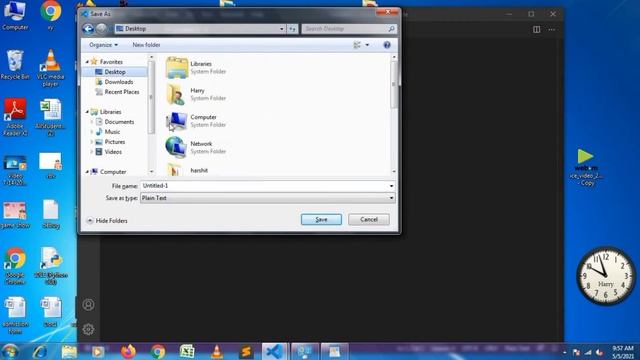Viewport: 640px width, 360px height.
Task: Collapse the Computer tree node in navigation pane
Action: coord(87,172)
